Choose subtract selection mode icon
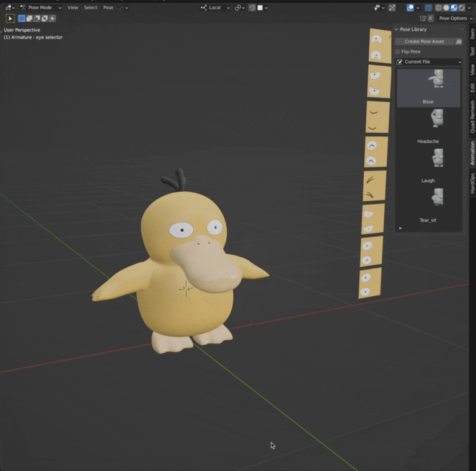 [x=37, y=19]
